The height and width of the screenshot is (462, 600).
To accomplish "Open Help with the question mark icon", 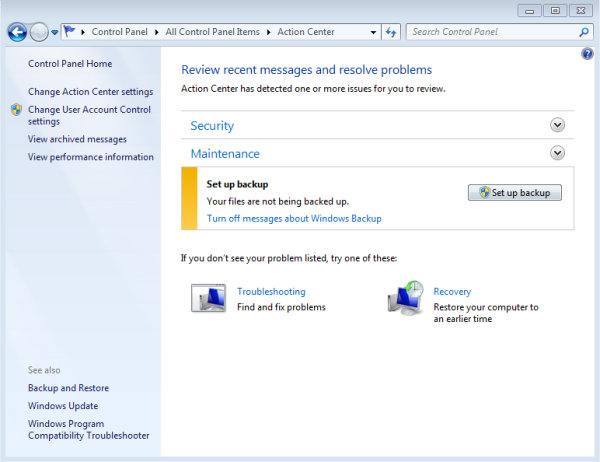I will [x=587, y=54].
